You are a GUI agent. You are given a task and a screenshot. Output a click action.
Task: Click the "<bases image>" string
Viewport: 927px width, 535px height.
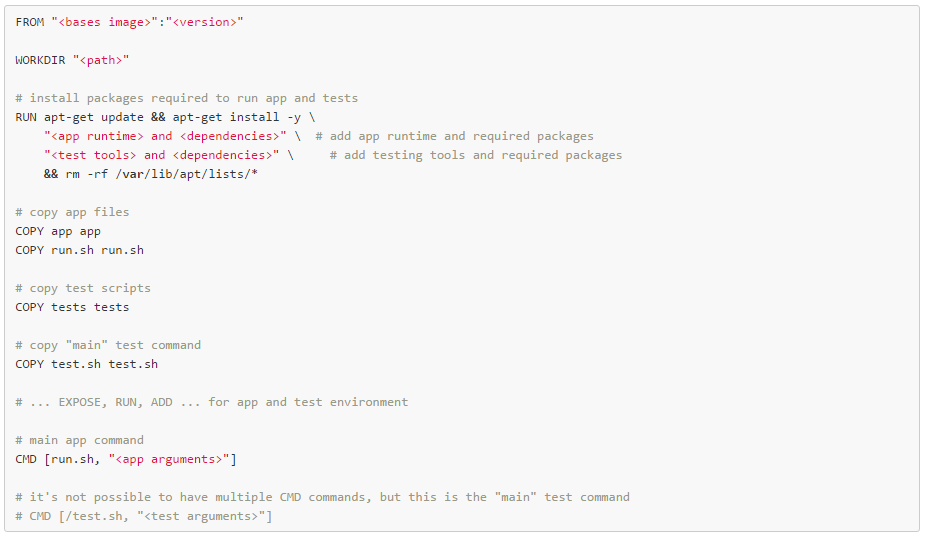pos(105,22)
